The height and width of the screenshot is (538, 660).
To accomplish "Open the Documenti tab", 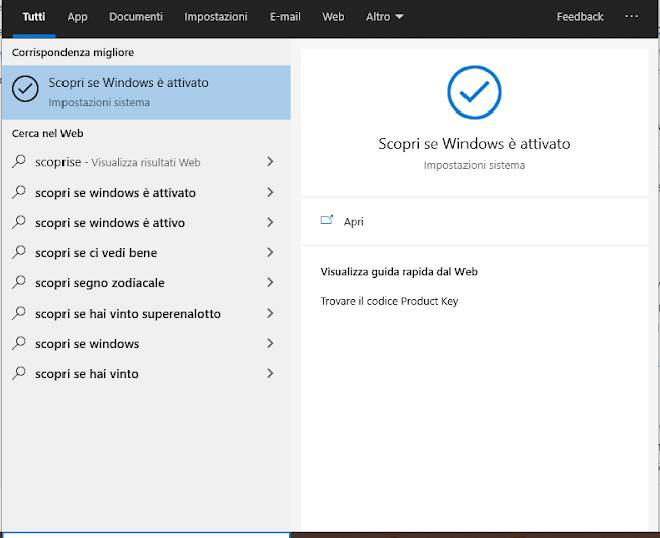I will tap(136, 17).
